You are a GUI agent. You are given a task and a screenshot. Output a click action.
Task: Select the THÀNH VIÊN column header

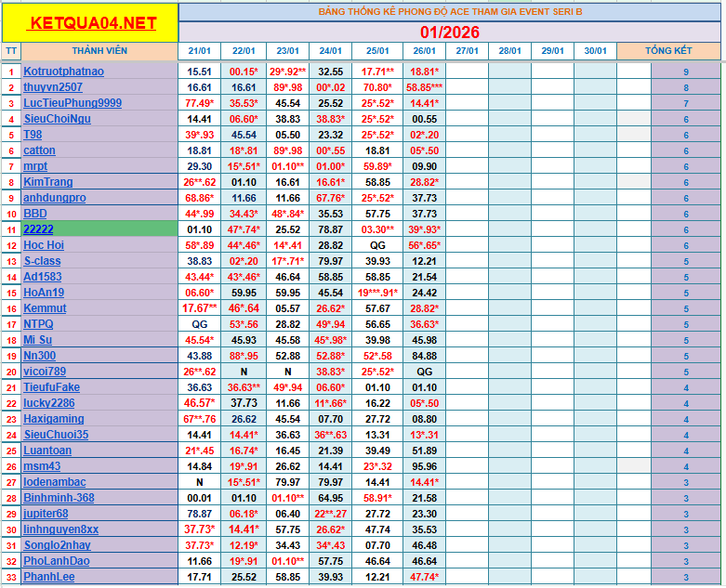click(x=99, y=51)
